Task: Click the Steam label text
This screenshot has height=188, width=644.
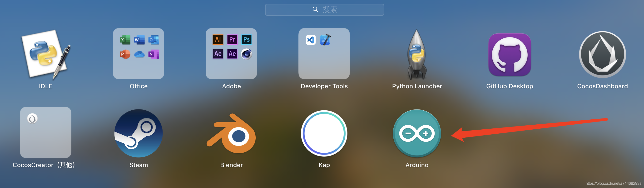Action: tap(139, 165)
